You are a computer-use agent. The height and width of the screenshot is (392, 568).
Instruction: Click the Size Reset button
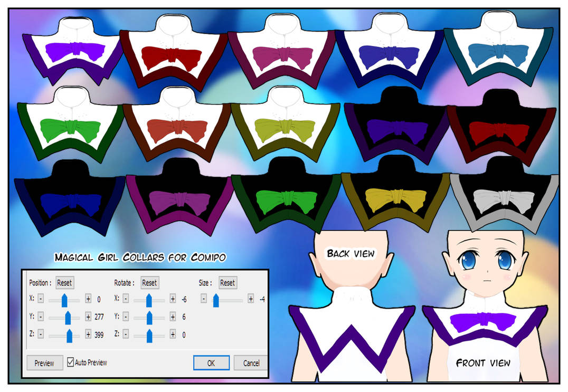click(228, 283)
